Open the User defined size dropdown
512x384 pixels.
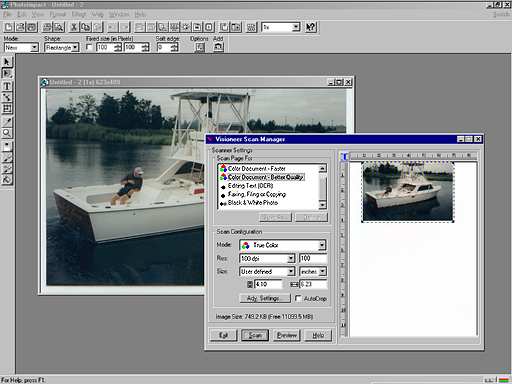[291, 272]
